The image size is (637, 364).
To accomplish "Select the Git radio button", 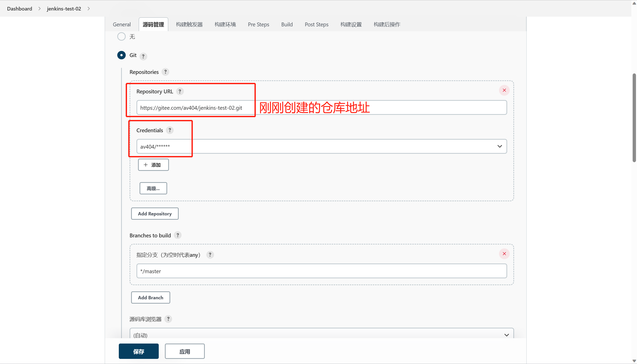I will [x=121, y=55].
